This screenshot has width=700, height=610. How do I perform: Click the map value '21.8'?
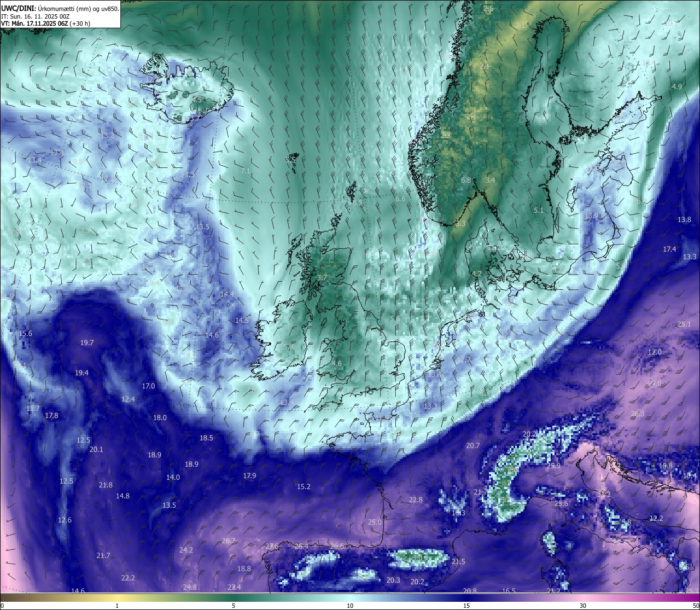click(106, 485)
